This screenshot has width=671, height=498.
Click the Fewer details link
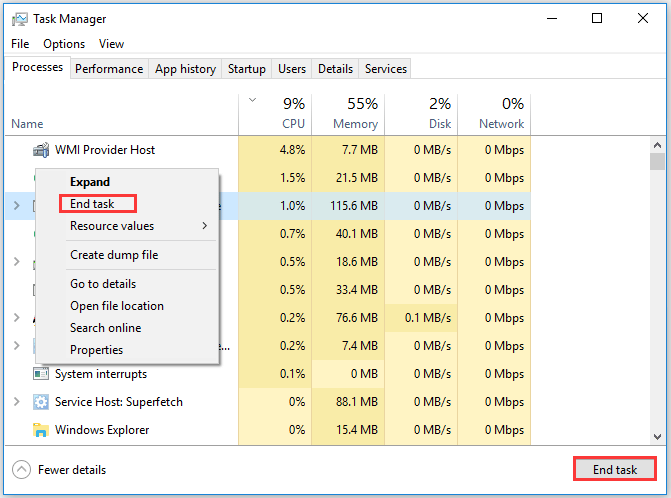72,470
